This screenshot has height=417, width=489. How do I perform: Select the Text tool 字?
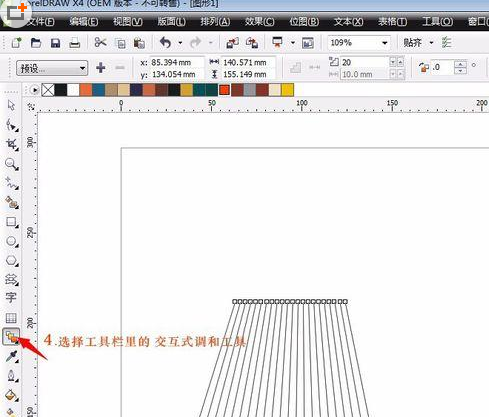click(11, 298)
